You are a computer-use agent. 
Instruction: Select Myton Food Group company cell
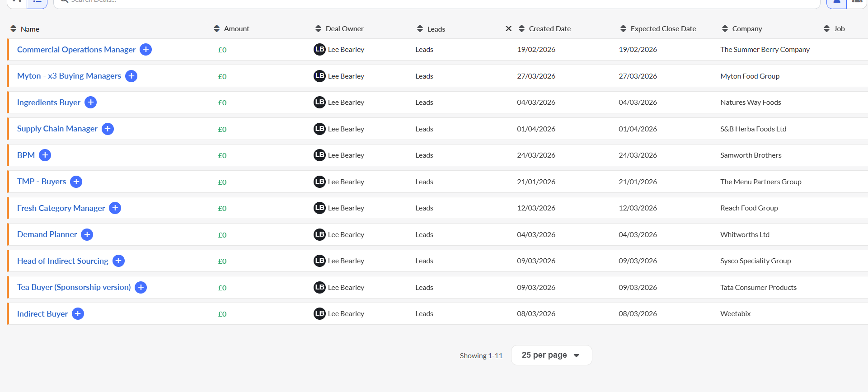[x=750, y=76]
